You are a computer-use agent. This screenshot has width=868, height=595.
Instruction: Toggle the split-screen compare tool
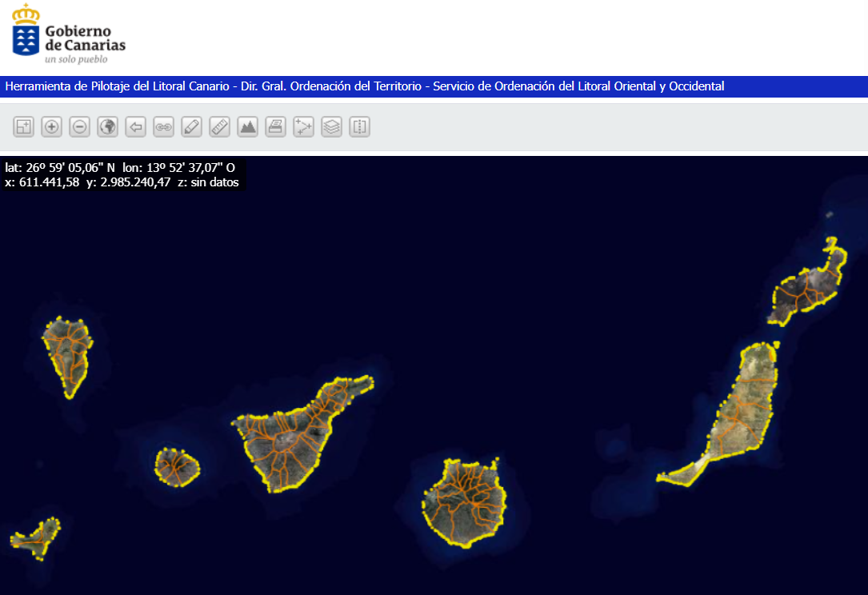pos(359,126)
